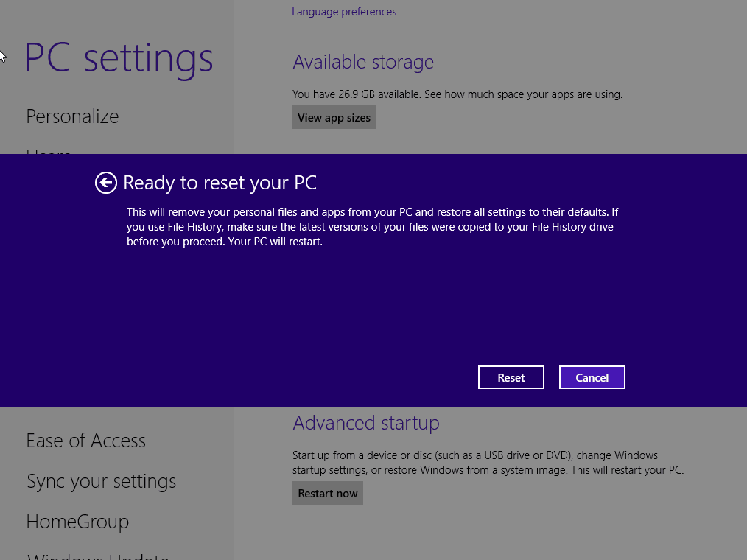Click the back arrow in the reset dialog
Screen dimensions: 747x560
tap(105, 182)
